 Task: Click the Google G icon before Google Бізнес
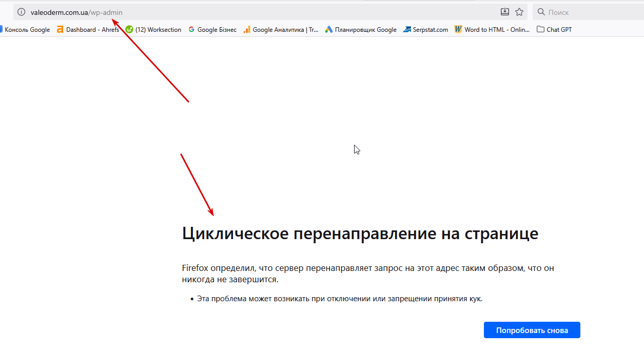(x=192, y=30)
